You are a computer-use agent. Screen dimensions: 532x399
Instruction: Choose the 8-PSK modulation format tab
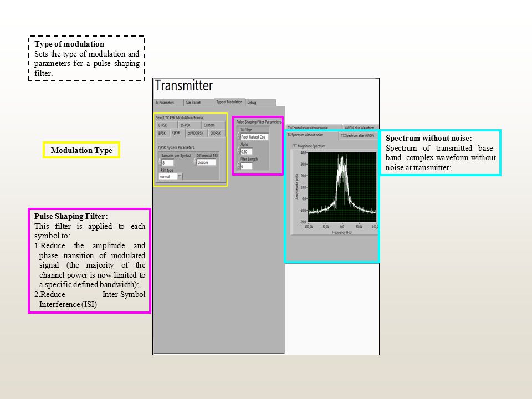(x=167, y=125)
